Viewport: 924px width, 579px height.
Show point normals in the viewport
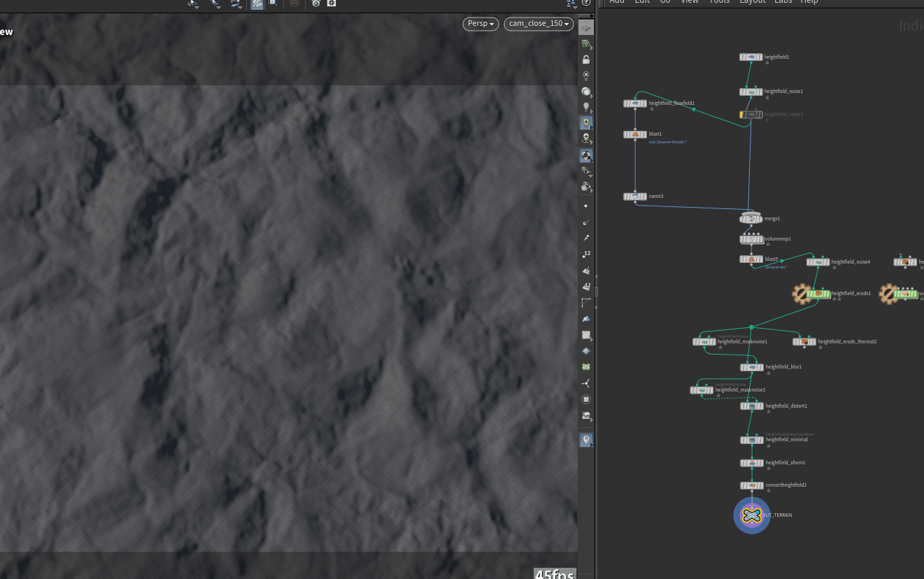pyautogui.click(x=586, y=222)
